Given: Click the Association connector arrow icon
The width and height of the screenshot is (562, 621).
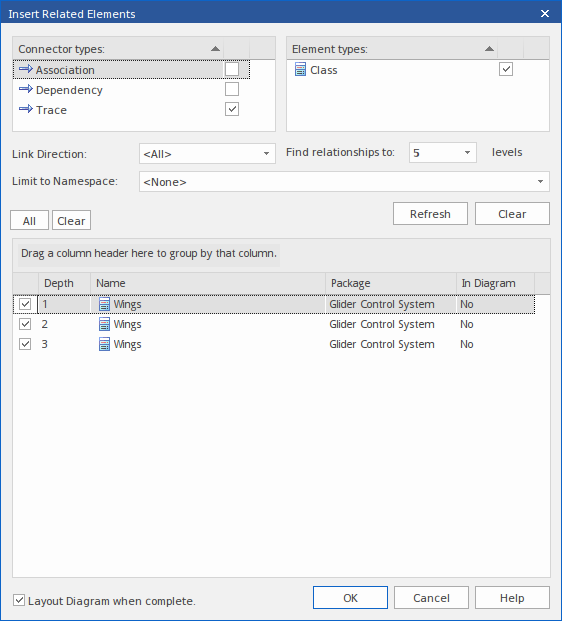Looking at the screenshot, I should [26, 69].
